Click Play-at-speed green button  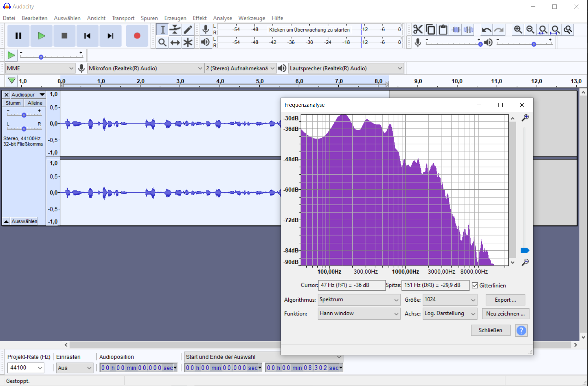click(11, 55)
